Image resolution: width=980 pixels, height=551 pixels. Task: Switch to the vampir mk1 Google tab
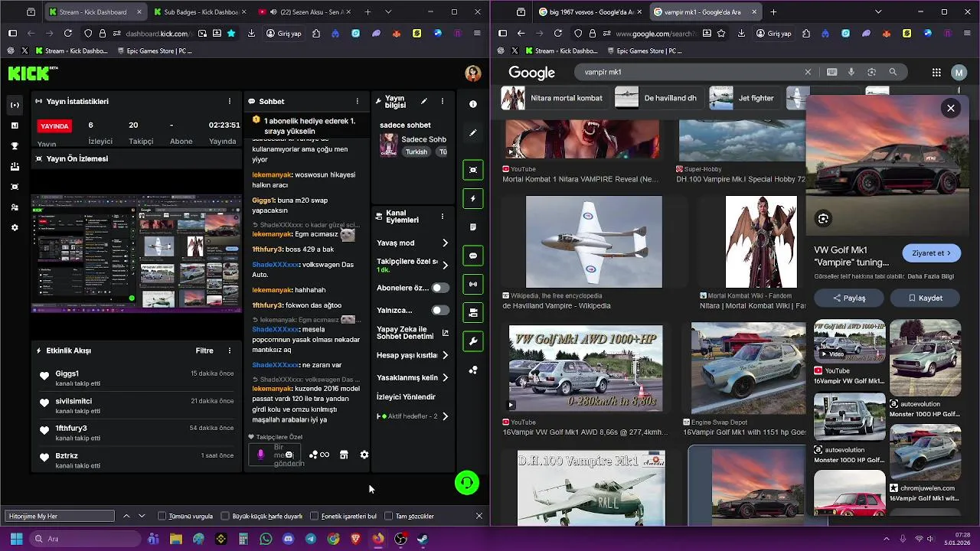[x=705, y=12]
